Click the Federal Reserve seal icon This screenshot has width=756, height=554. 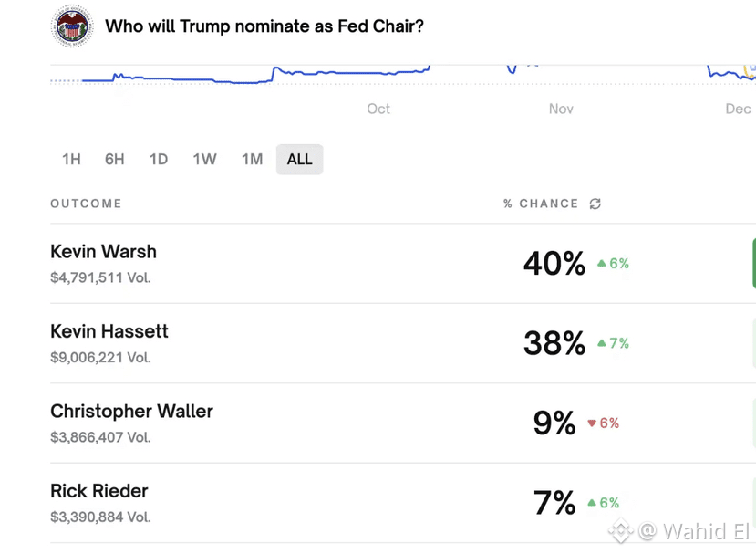click(x=72, y=26)
